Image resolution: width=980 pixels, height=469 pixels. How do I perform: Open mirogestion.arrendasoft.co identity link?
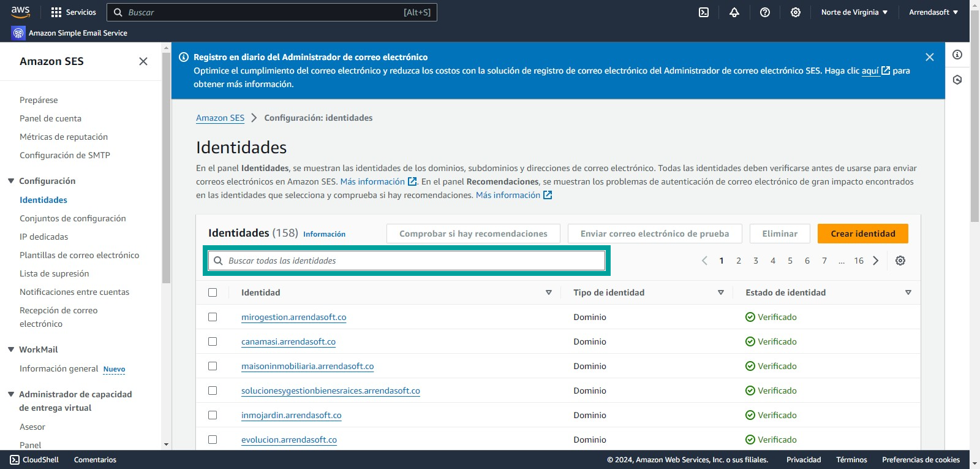pyautogui.click(x=294, y=317)
